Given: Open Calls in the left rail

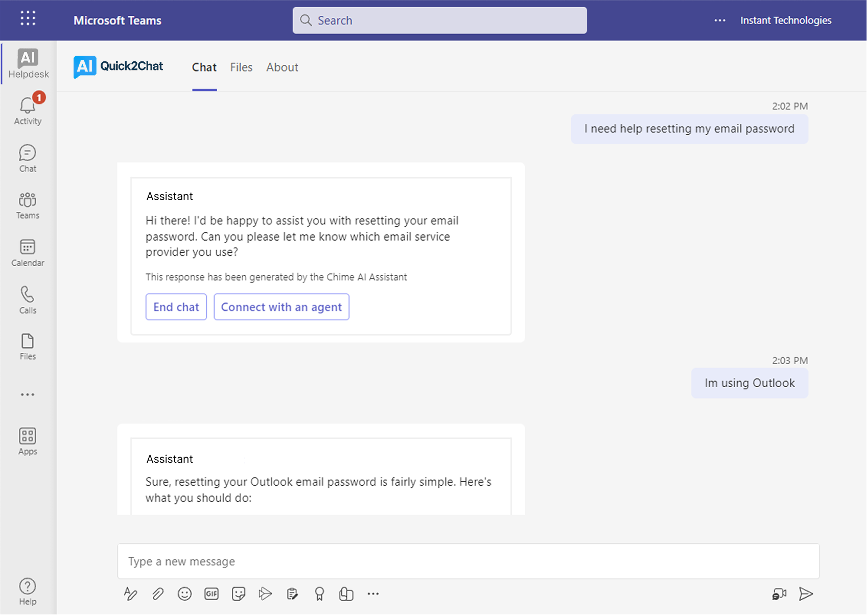Looking at the screenshot, I should [28, 300].
